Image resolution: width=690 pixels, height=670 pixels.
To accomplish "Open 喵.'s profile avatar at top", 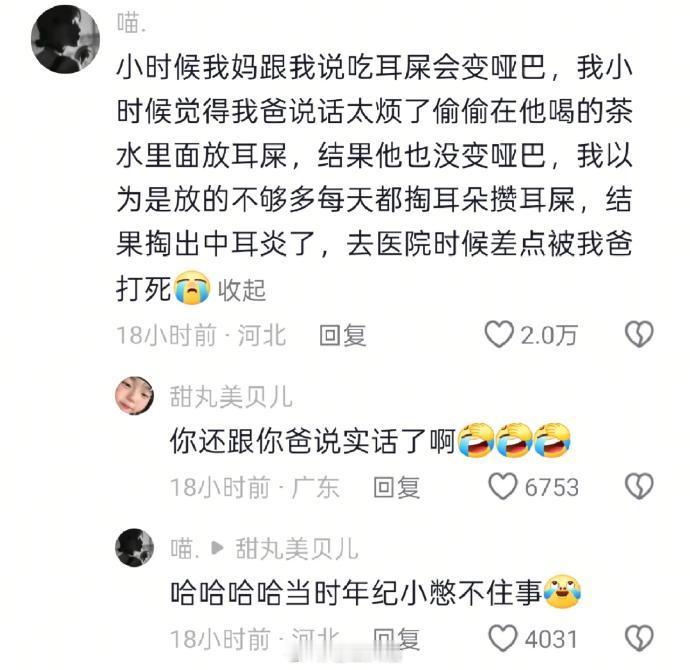I will click(65, 39).
